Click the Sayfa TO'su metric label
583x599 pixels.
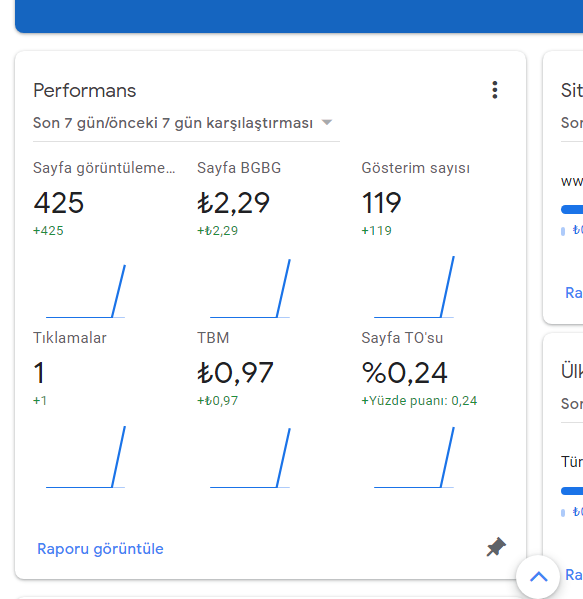coord(402,338)
